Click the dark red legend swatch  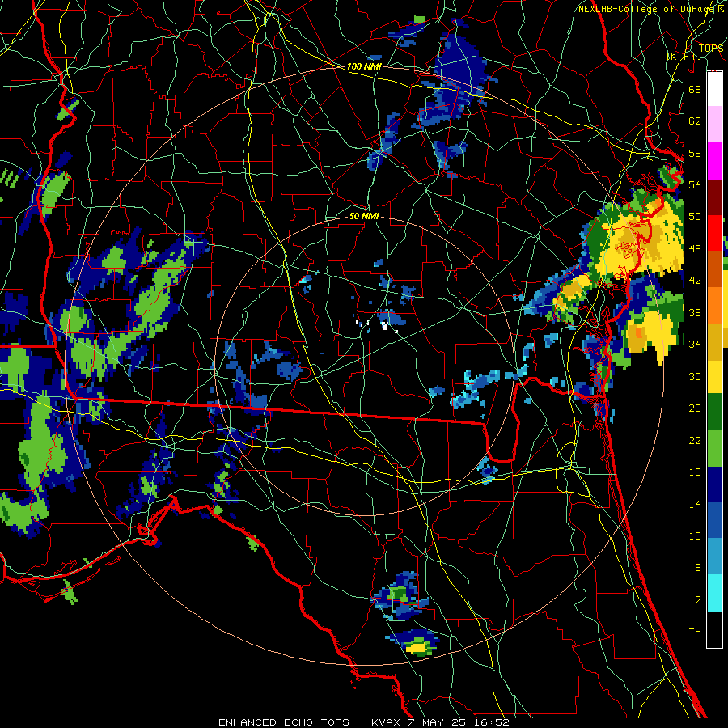714,198
